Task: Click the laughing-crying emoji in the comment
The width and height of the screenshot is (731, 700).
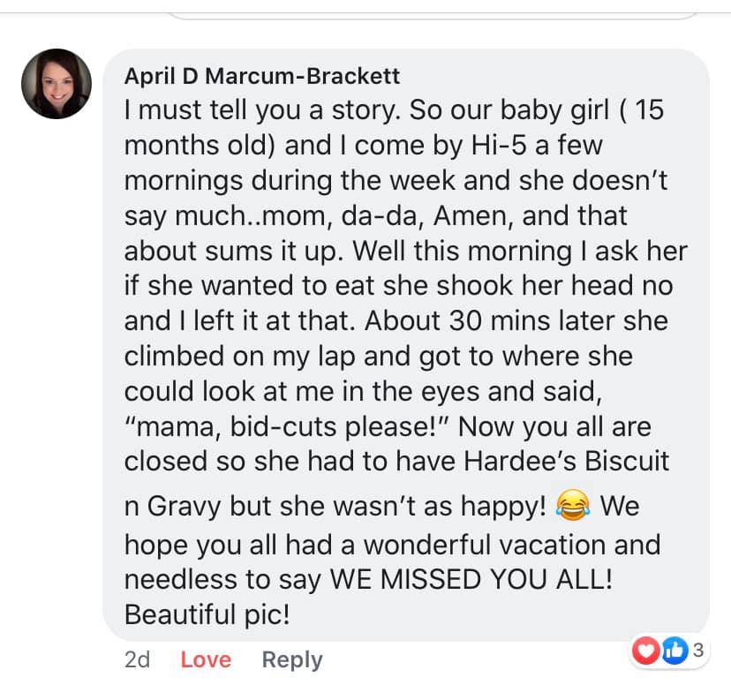Action: coord(574,507)
